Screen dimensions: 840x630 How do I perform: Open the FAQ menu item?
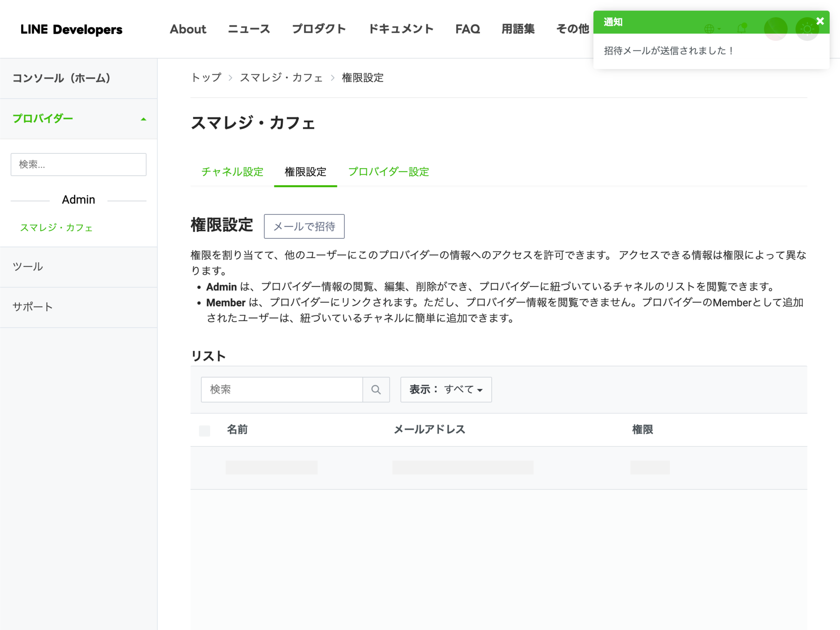click(x=468, y=29)
